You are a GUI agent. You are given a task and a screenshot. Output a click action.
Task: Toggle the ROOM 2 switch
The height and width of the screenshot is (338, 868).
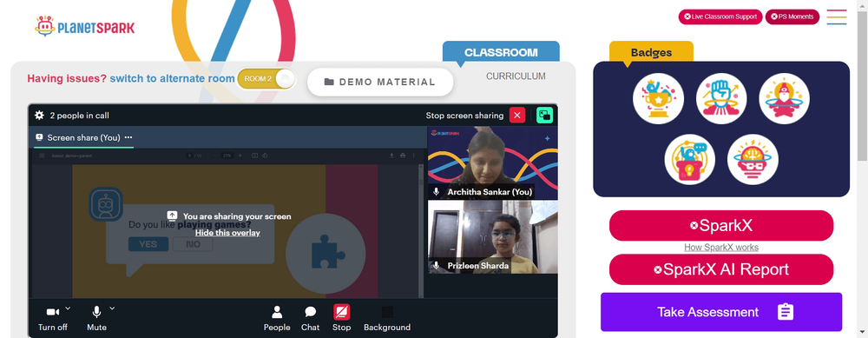pyautogui.click(x=266, y=79)
